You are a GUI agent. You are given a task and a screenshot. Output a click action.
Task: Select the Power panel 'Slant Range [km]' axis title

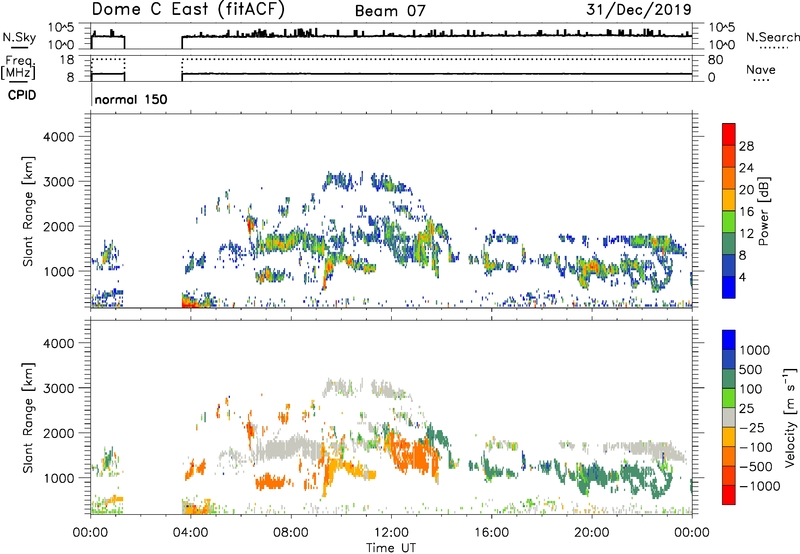29,211
